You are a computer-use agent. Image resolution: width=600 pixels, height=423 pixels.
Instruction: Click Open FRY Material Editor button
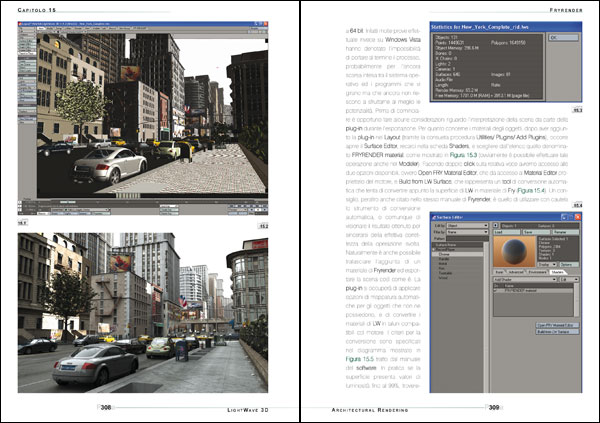tap(558, 325)
